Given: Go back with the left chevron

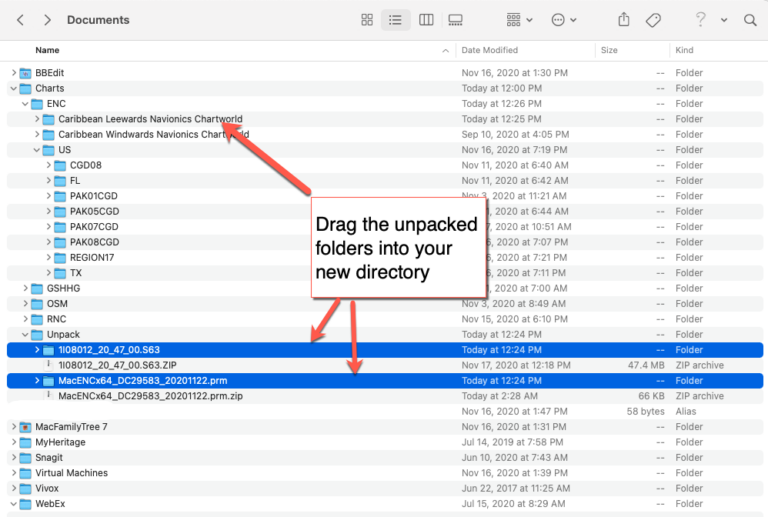Looking at the screenshot, I should click(20, 20).
